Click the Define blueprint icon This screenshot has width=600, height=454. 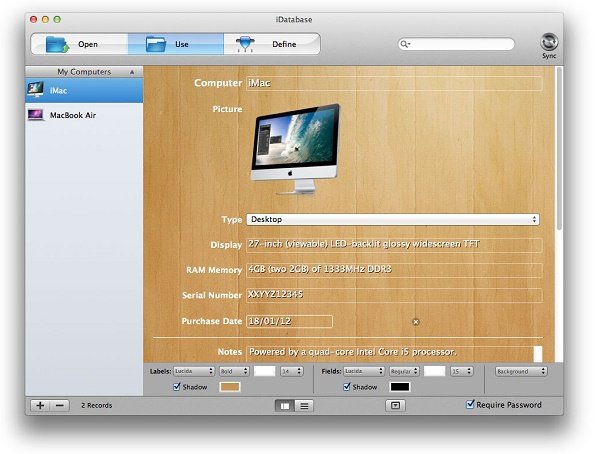tap(245, 44)
